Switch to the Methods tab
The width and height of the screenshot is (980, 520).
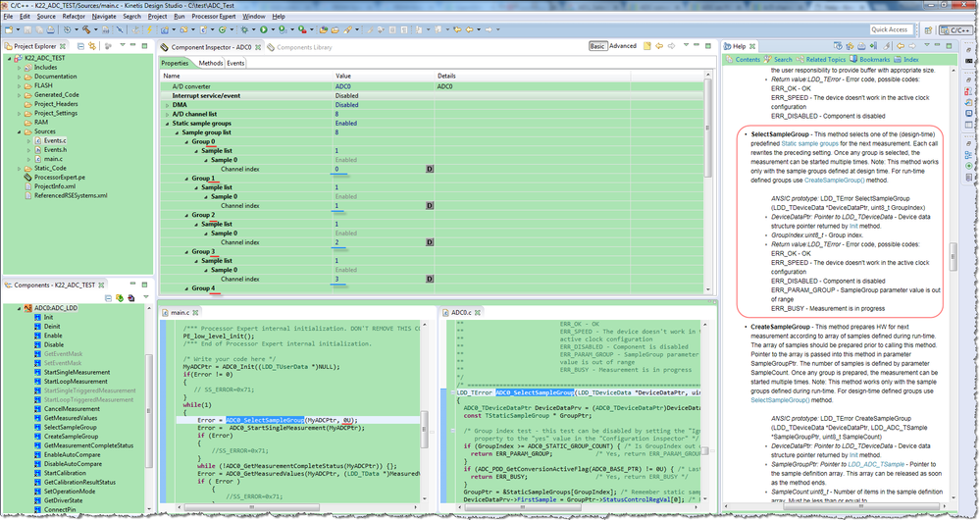210,63
